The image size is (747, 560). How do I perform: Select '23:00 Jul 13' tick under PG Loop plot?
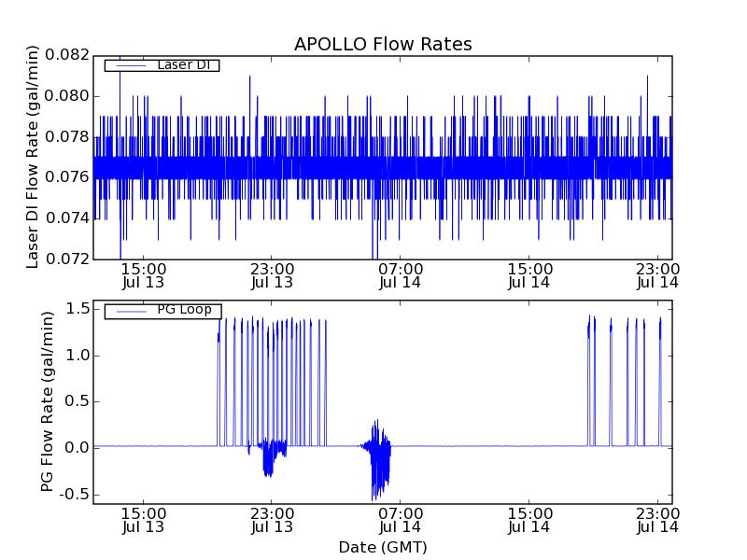[272, 521]
